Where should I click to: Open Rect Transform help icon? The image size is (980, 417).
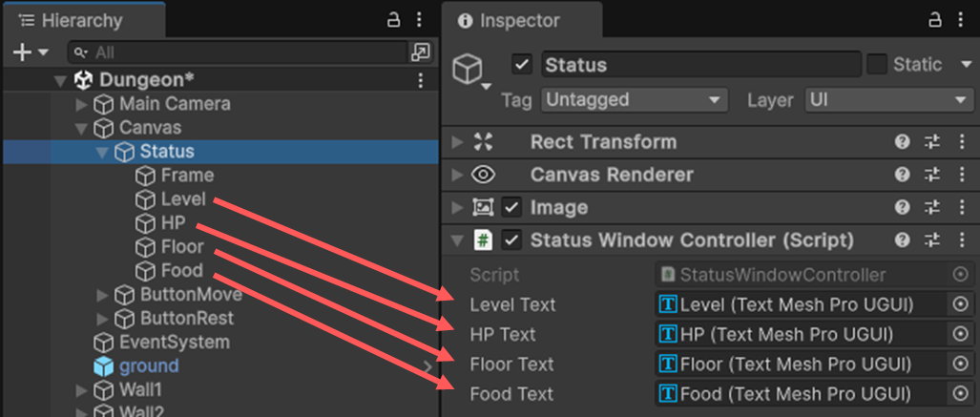903,142
